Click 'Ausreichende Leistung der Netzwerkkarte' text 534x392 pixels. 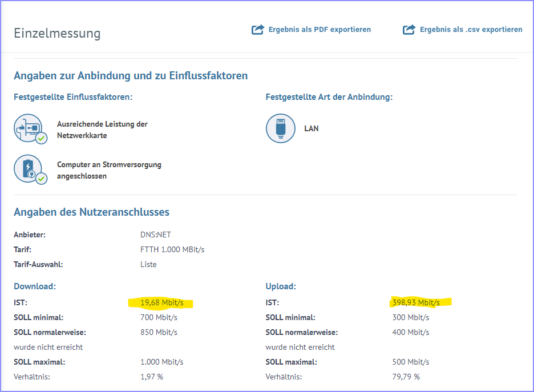tap(102, 130)
